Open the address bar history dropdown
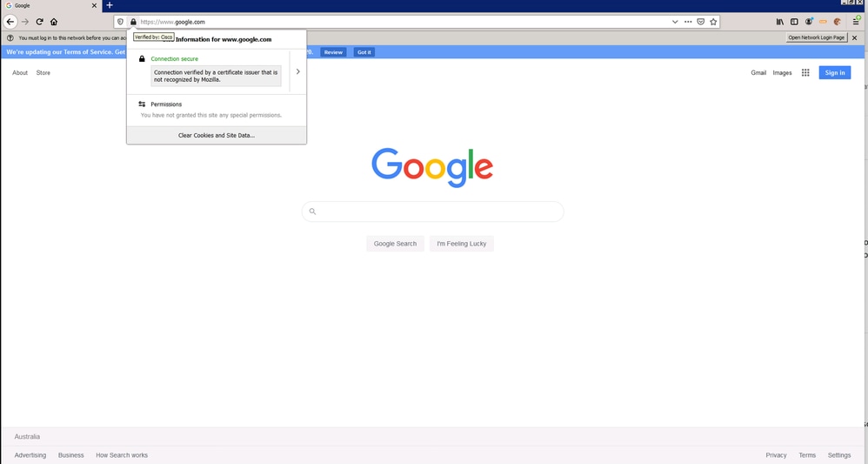This screenshot has width=868, height=464. [x=675, y=22]
